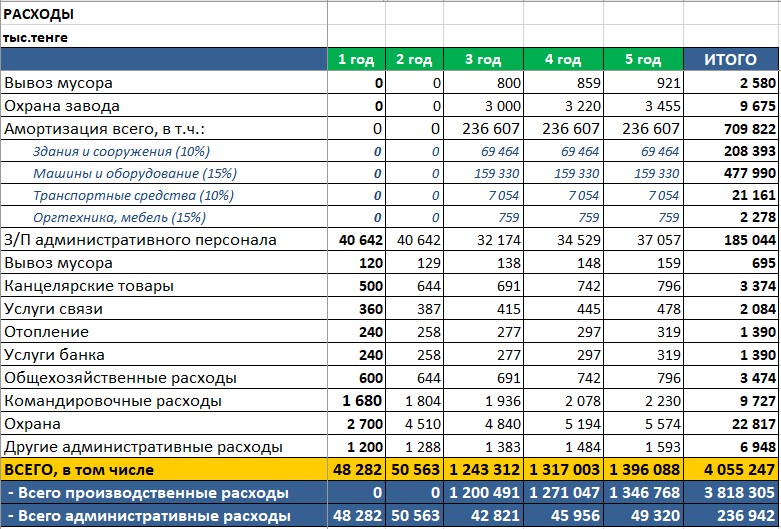Select the '1 год' column header
Image resolution: width=781 pixels, height=529 pixels.
(357, 60)
